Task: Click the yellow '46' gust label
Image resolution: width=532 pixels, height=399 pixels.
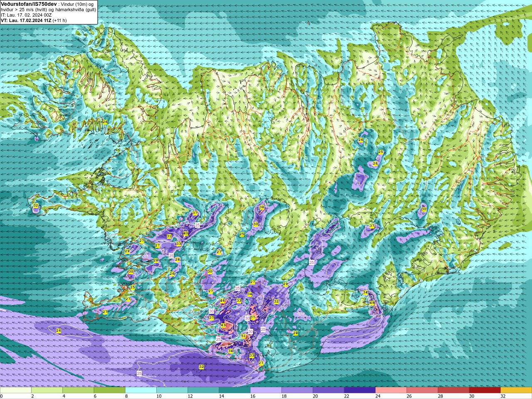Action: (222, 301)
